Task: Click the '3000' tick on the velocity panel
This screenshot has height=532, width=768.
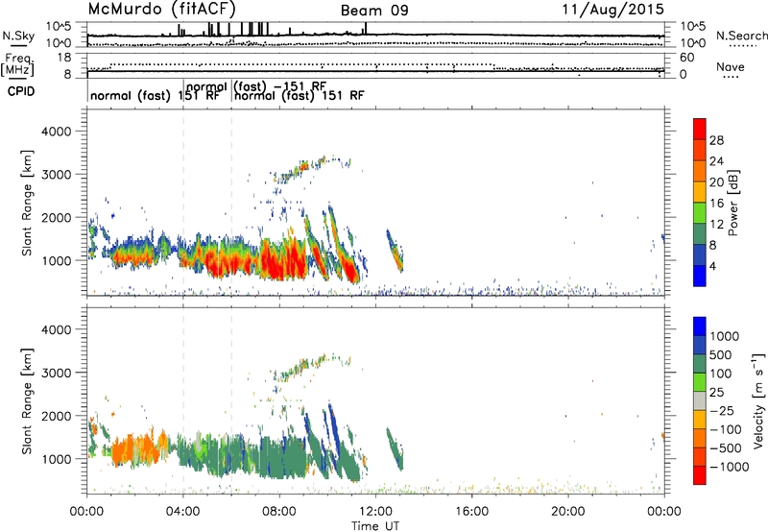Action: point(57,373)
